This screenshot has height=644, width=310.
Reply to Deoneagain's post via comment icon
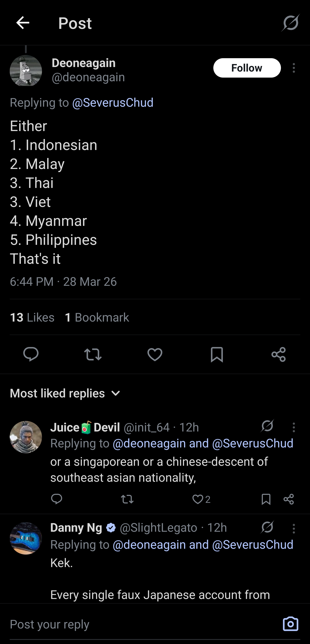point(31,354)
